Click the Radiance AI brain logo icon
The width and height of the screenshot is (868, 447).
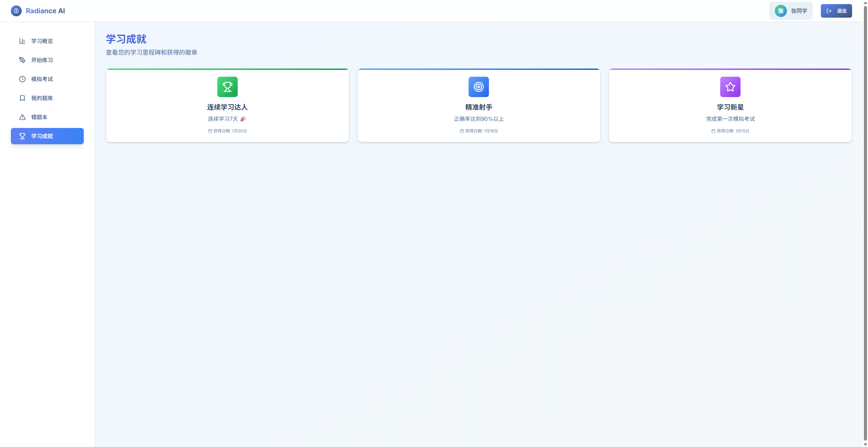click(x=16, y=11)
